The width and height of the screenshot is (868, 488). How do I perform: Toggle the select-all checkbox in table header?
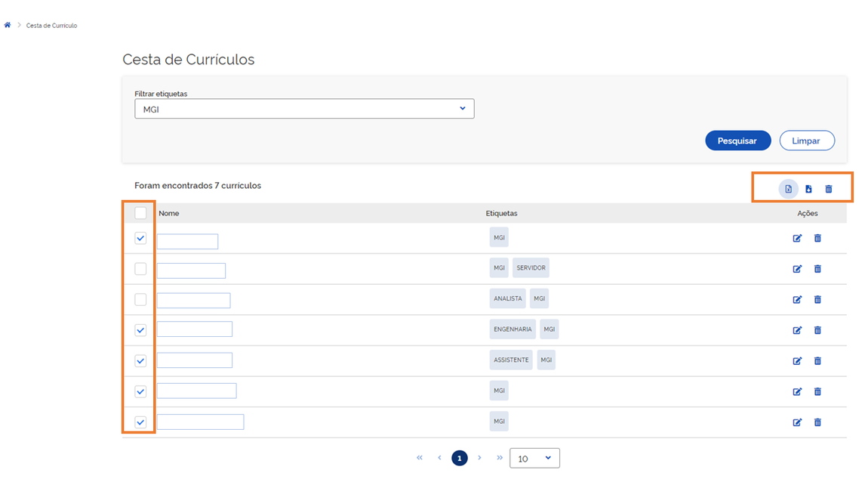tap(140, 213)
